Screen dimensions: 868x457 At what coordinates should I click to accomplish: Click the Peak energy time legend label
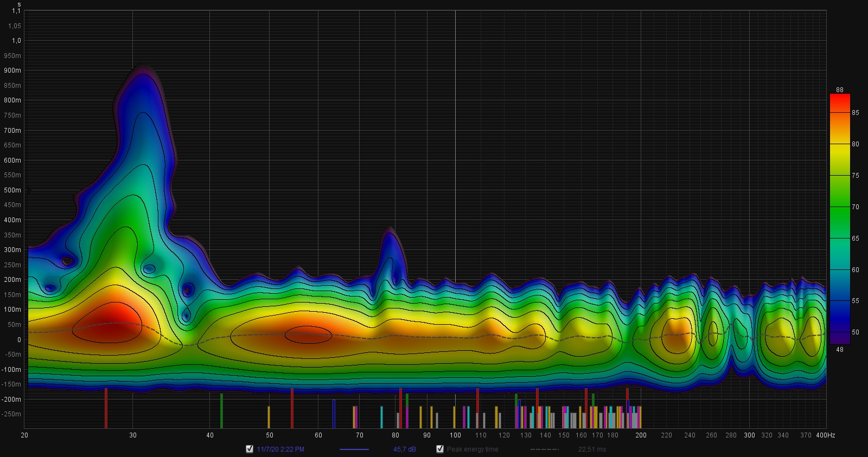coord(472,449)
